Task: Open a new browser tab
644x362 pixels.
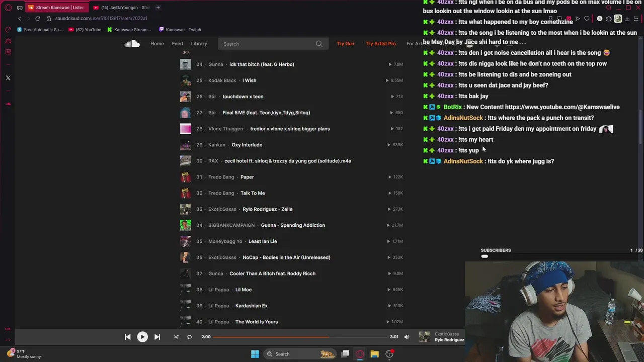Action: tap(158, 8)
